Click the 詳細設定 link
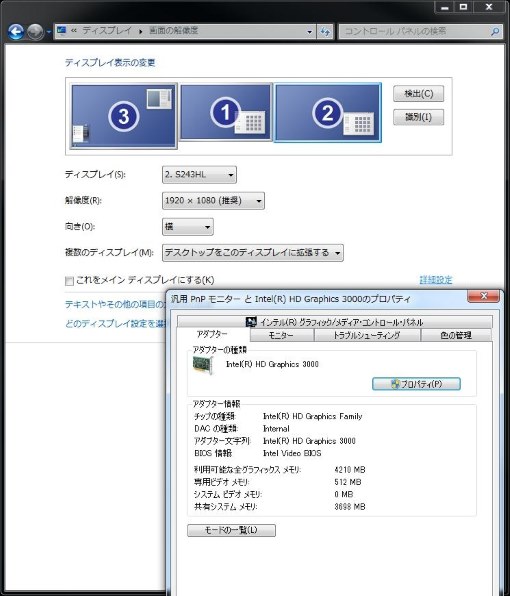The width and height of the screenshot is (510, 596). 436,280
